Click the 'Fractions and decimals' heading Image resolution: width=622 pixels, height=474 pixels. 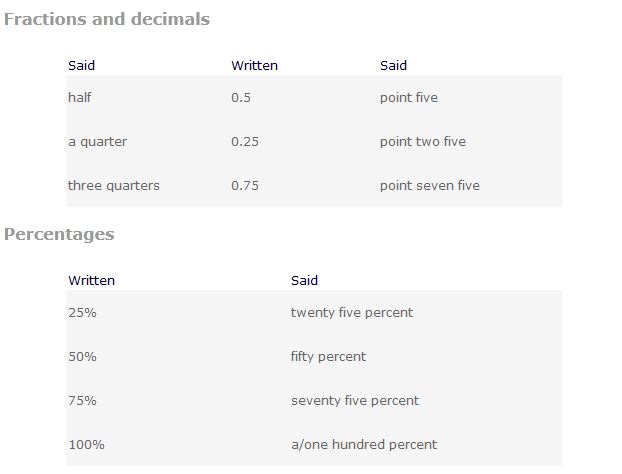click(107, 19)
